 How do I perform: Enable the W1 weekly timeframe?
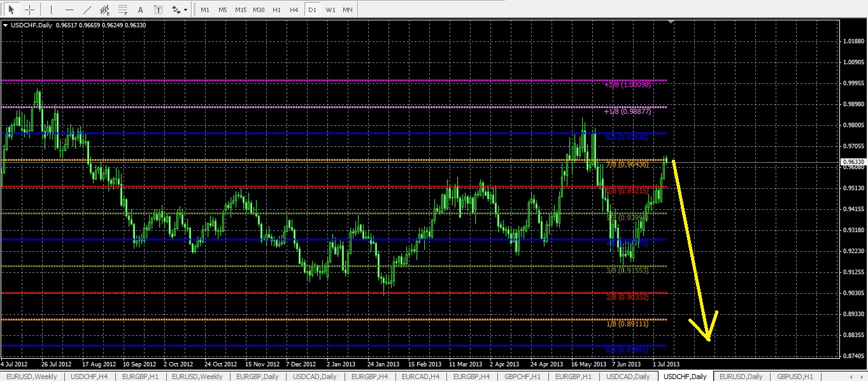tap(330, 10)
